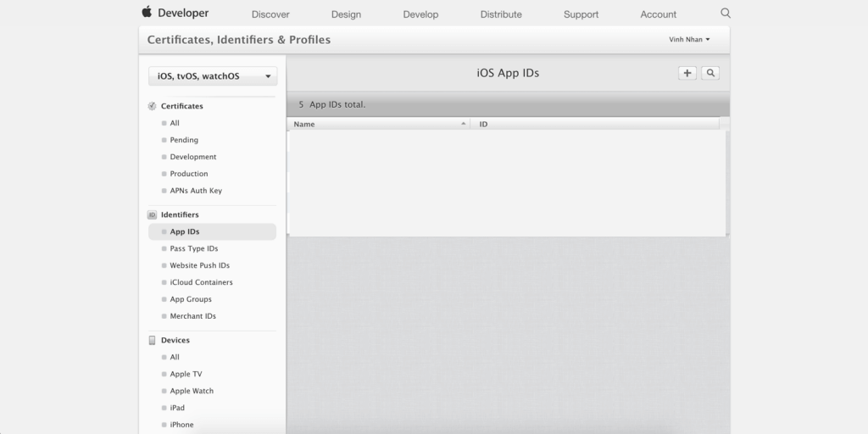Click the '5 App IDs total.' text
Viewport: 868px width, 434px height.
(x=332, y=104)
